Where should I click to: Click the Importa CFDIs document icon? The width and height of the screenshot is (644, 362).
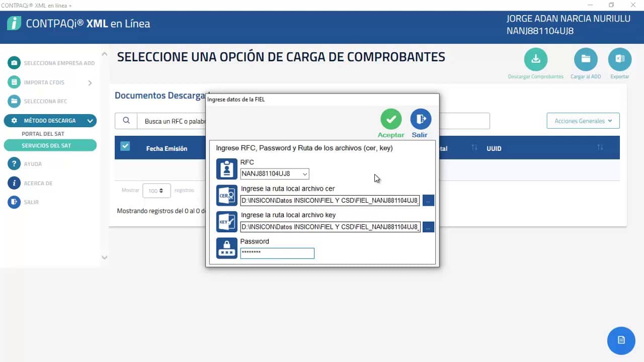point(14,82)
